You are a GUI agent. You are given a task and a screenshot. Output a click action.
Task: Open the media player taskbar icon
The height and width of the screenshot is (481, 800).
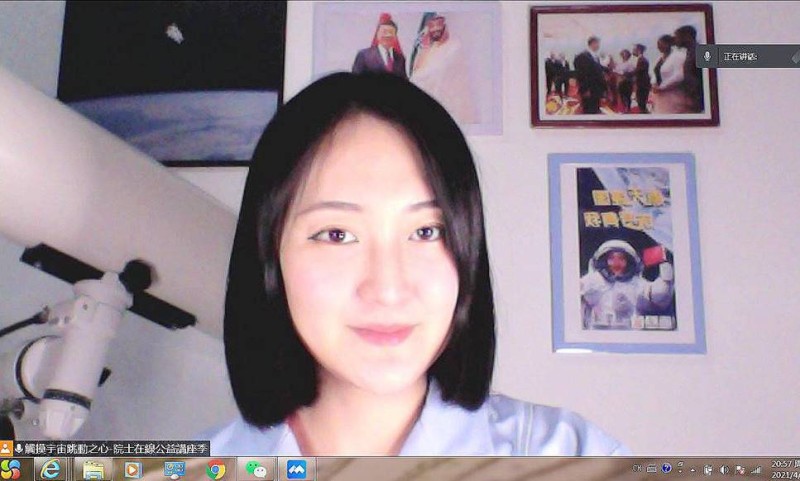point(132,469)
